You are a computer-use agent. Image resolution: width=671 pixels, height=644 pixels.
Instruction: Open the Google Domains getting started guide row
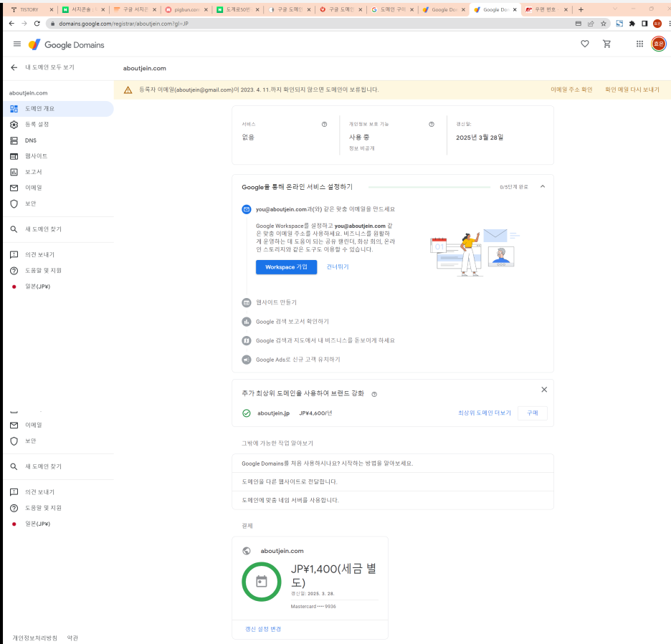[392, 463]
